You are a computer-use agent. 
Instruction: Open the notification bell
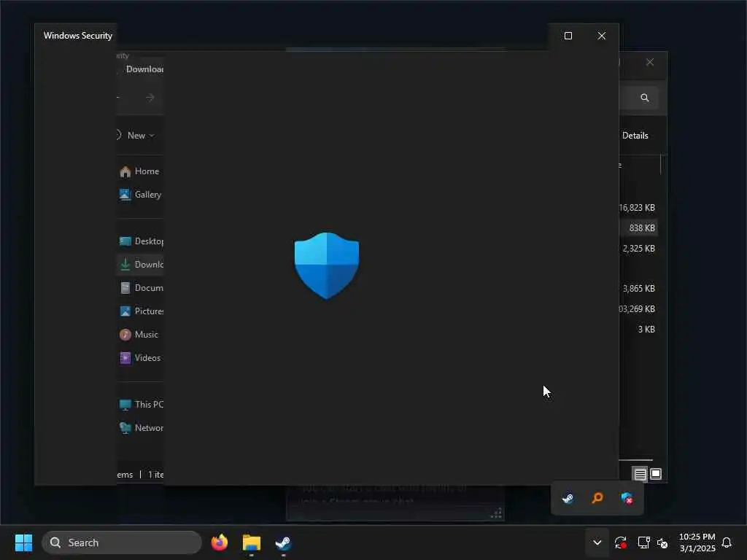pyautogui.click(x=727, y=542)
